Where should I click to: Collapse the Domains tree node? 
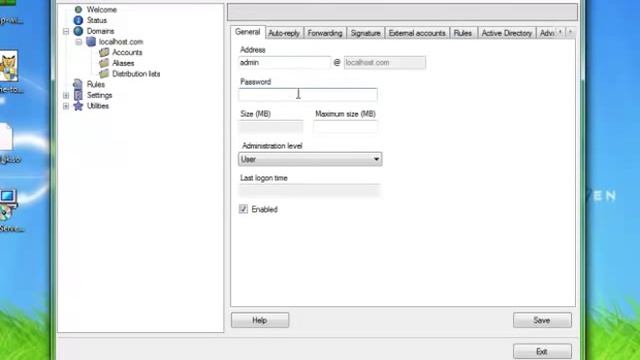(66, 31)
